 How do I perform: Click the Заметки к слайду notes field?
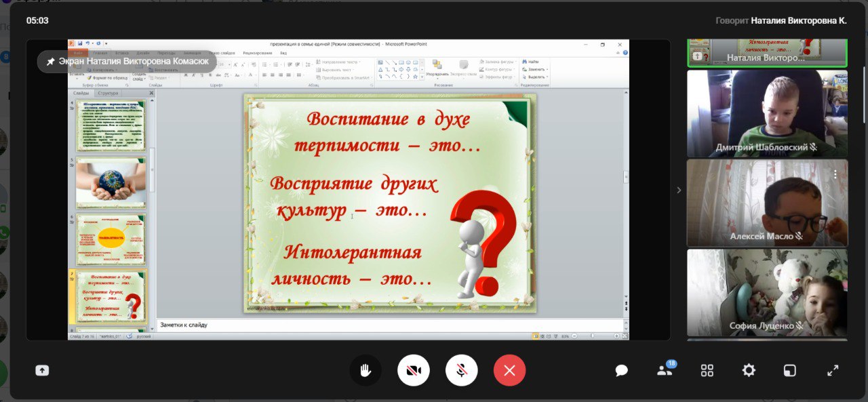[389, 325]
